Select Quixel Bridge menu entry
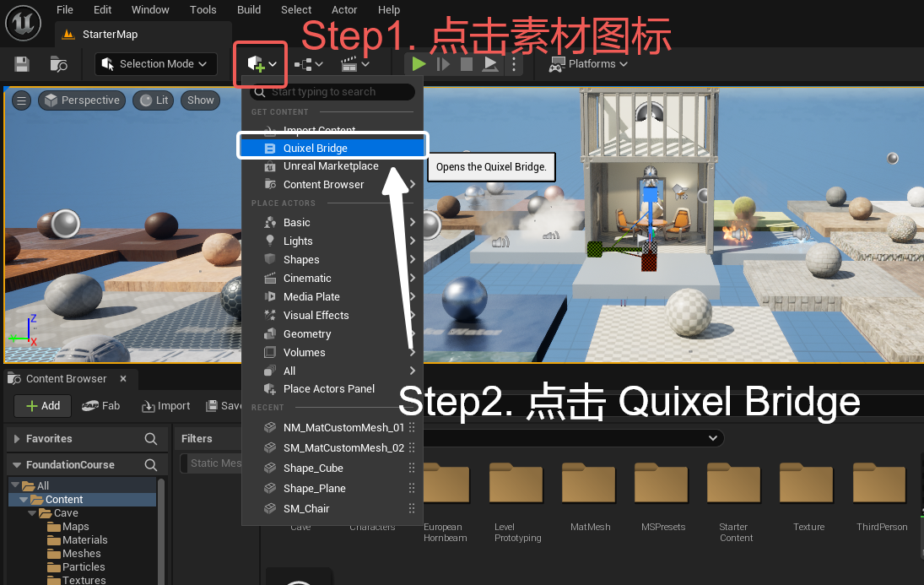 click(332, 148)
